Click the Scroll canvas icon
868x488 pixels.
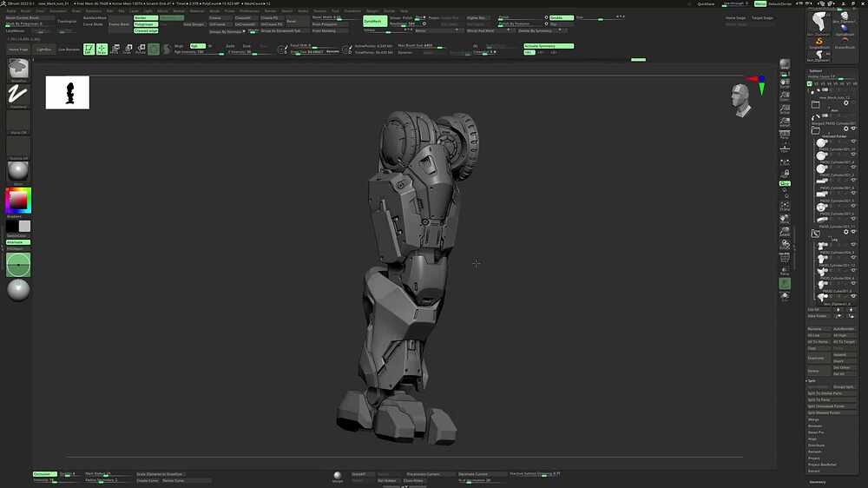point(785,83)
